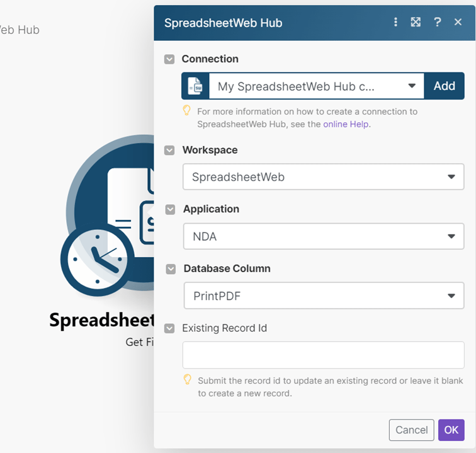476x453 pixels.
Task: Open the connection dropdown My SpreadsheetWeb Hub
Action: pos(316,86)
